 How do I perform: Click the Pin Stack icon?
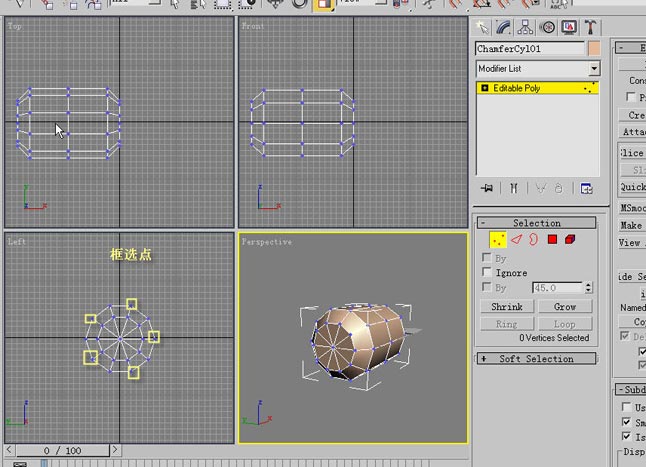pyautogui.click(x=487, y=189)
